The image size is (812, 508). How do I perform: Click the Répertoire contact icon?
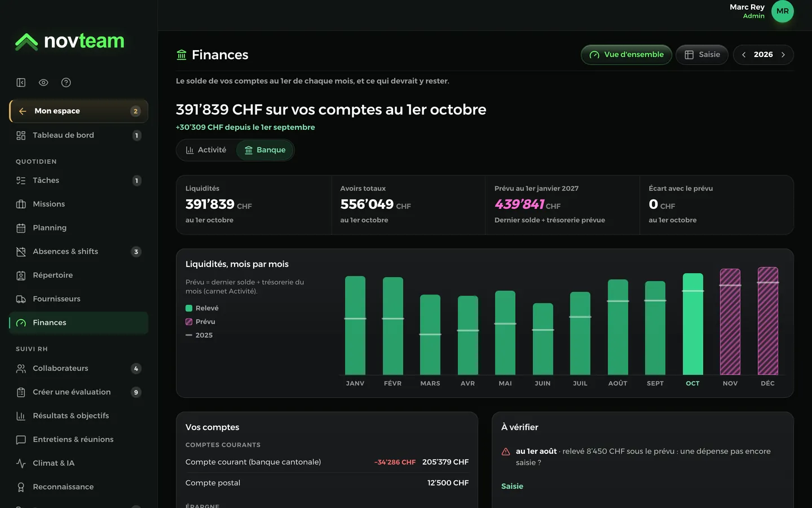coord(21,275)
